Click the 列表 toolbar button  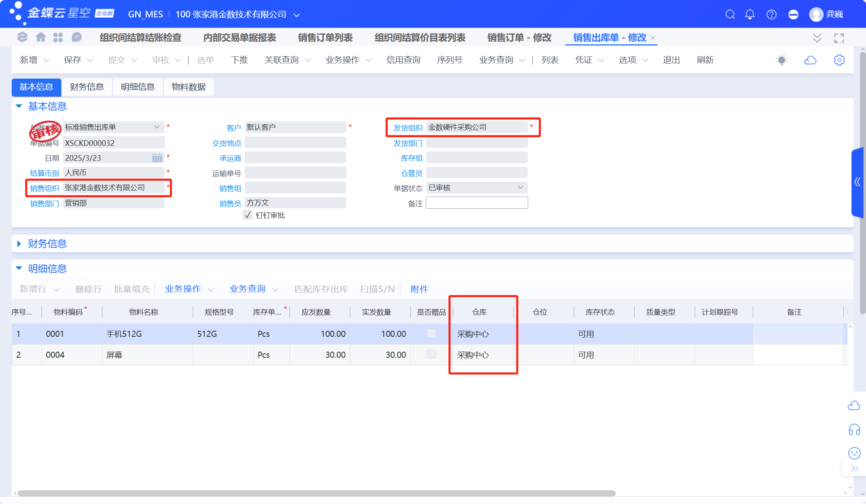pyautogui.click(x=550, y=60)
